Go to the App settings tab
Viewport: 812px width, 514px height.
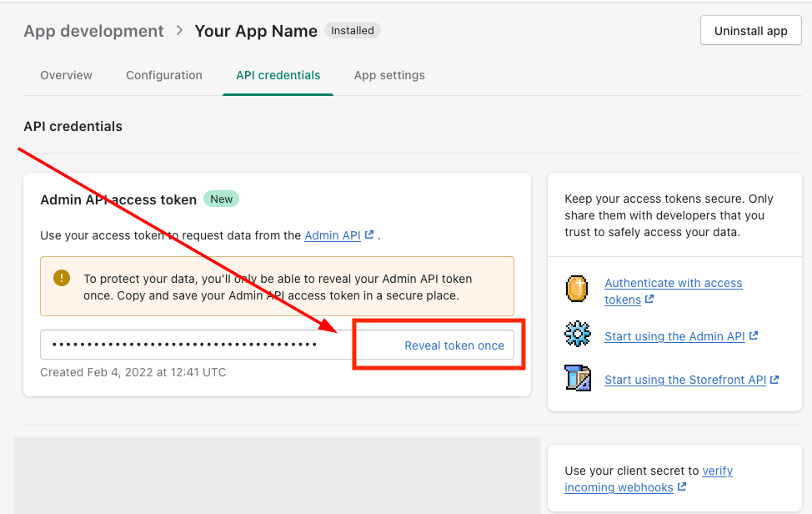[x=389, y=75]
